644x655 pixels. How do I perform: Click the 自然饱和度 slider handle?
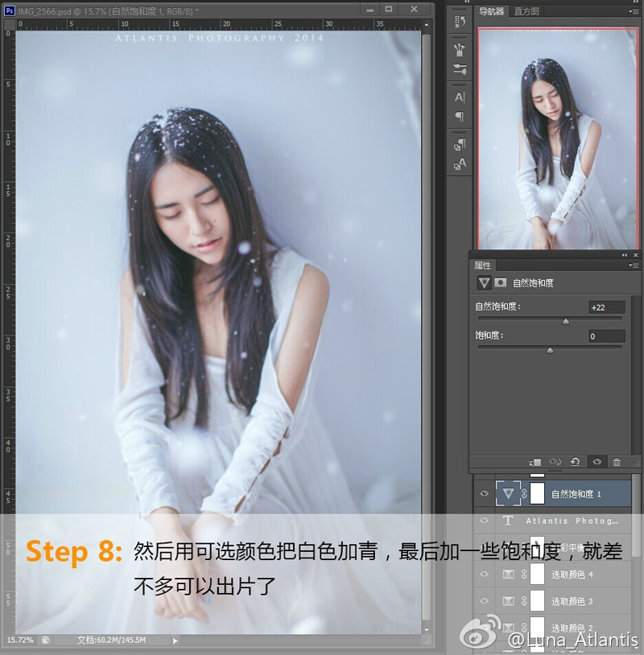pos(565,321)
